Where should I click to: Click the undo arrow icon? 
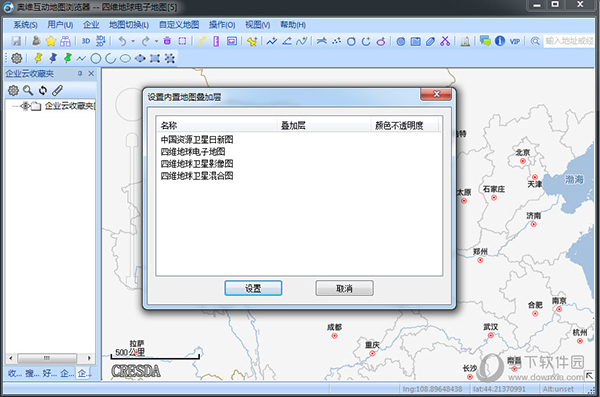pos(122,41)
